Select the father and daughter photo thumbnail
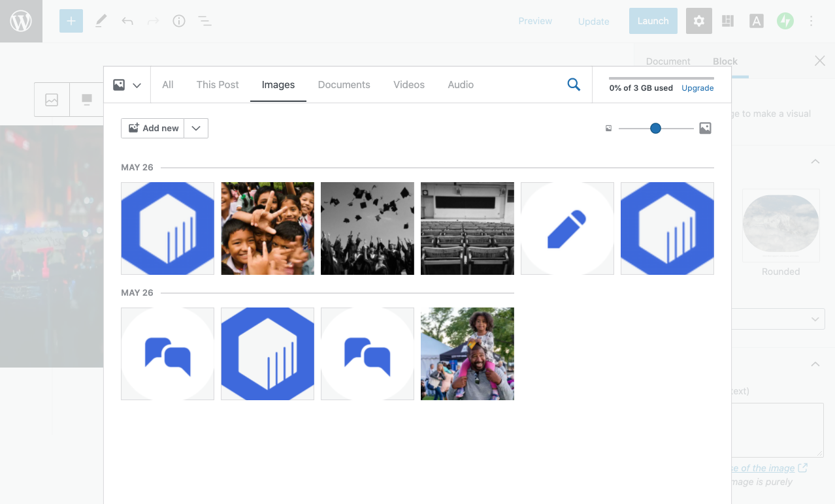This screenshot has height=504, width=835. tap(467, 354)
